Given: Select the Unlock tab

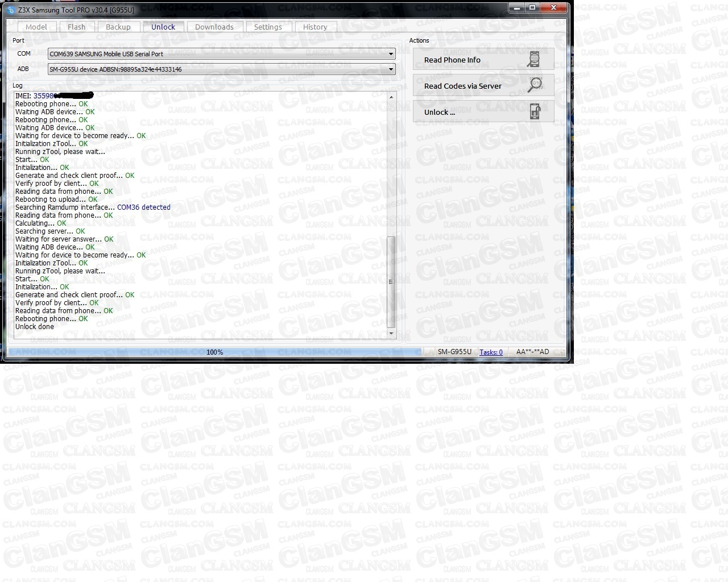Looking at the screenshot, I should [163, 27].
